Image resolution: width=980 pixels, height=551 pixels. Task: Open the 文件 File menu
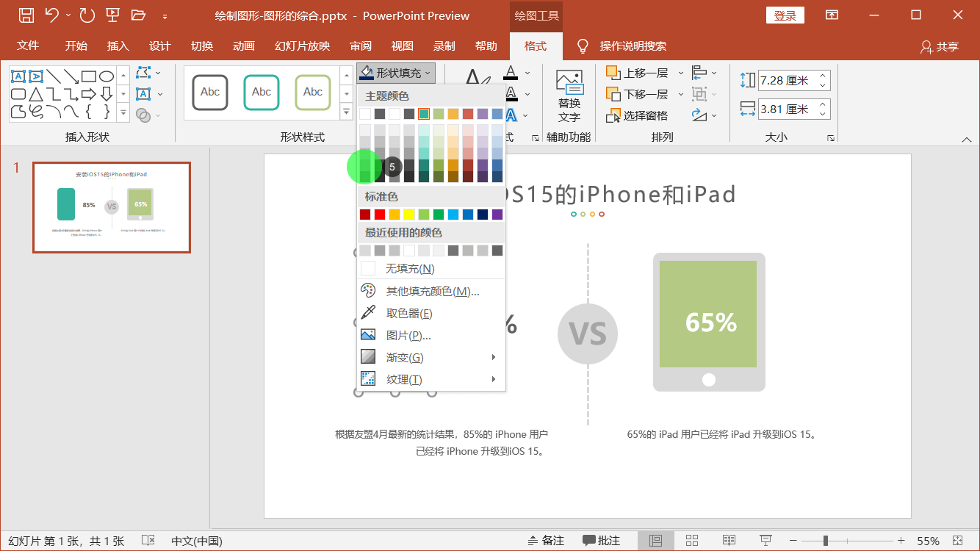[x=28, y=46]
